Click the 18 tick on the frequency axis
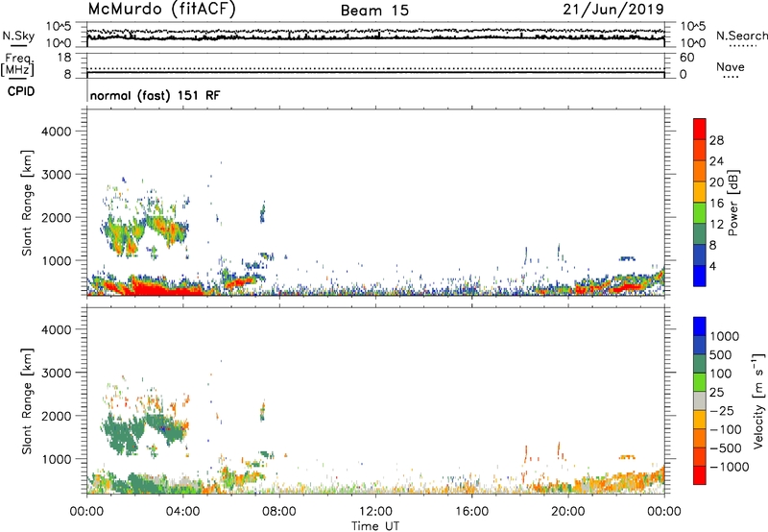Viewport: 768px width, 532px height. pos(64,58)
